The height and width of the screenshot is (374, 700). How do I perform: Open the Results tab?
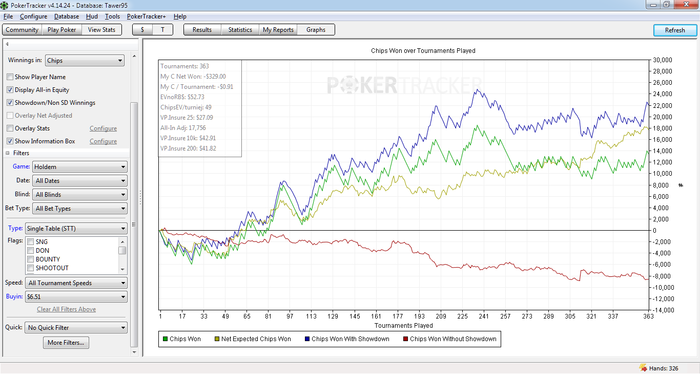pos(202,30)
